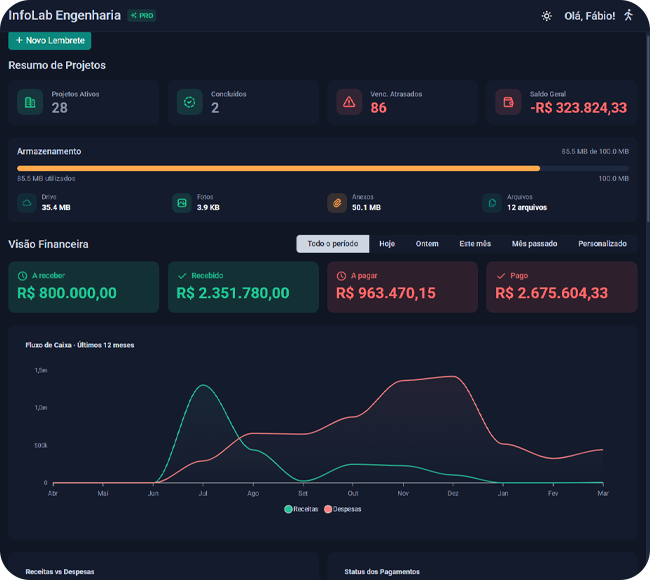
Task: Click the Jul label on chart axis
Action: point(203,493)
